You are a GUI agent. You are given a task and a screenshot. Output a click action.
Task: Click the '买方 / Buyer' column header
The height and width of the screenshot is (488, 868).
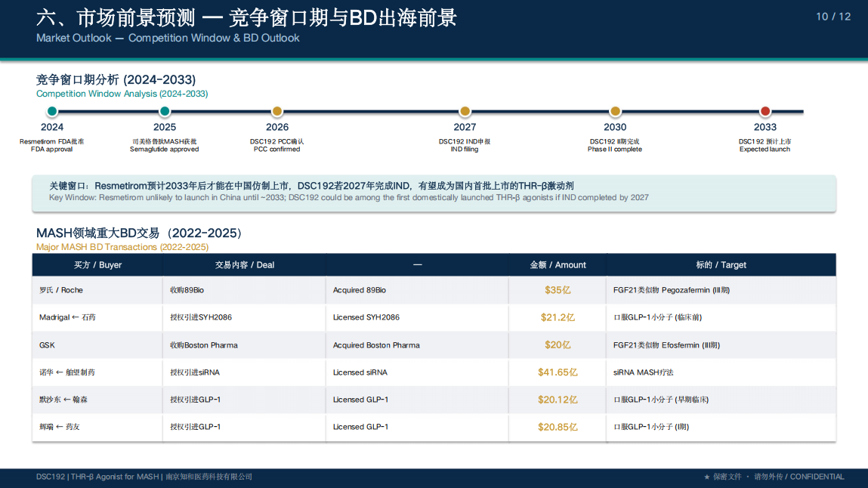pyautogui.click(x=97, y=265)
